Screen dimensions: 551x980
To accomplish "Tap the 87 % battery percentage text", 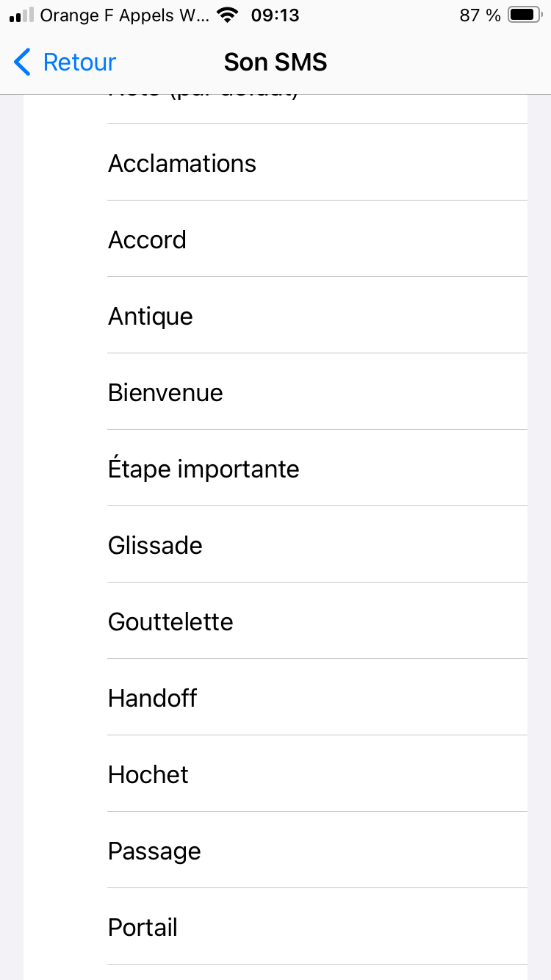I will (480, 15).
